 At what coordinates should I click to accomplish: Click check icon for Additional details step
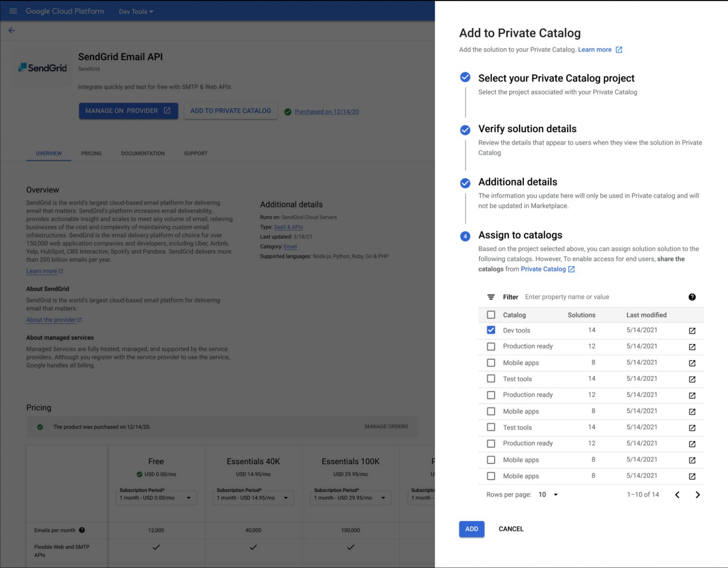tap(465, 183)
